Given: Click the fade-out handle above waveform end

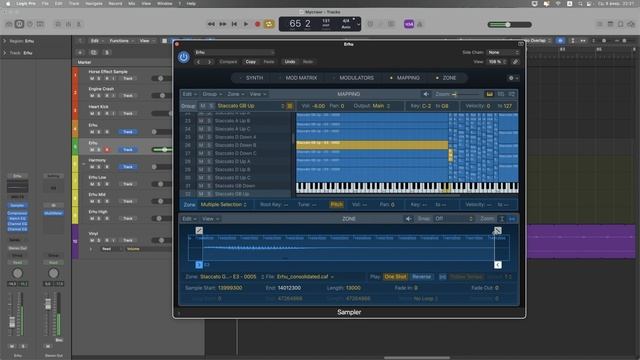Looking at the screenshot, I should tap(498, 231).
